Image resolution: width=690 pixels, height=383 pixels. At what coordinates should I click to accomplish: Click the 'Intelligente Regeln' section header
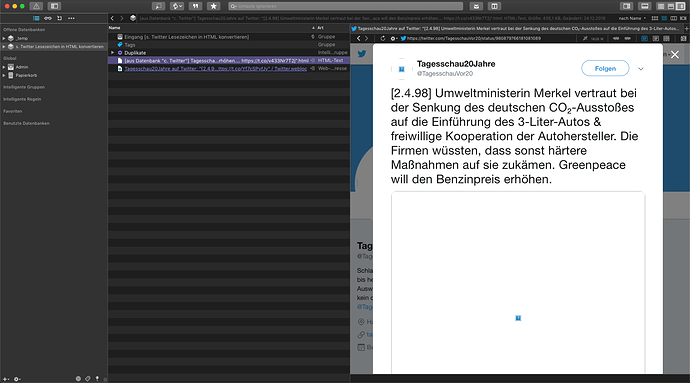(x=22, y=99)
